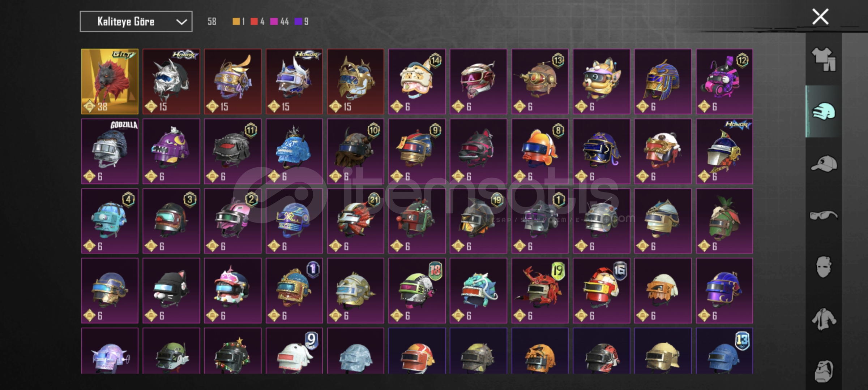The width and height of the screenshot is (868, 390).
Task: Filter by the pink quality swatch showing 44
Action: pos(274,22)
